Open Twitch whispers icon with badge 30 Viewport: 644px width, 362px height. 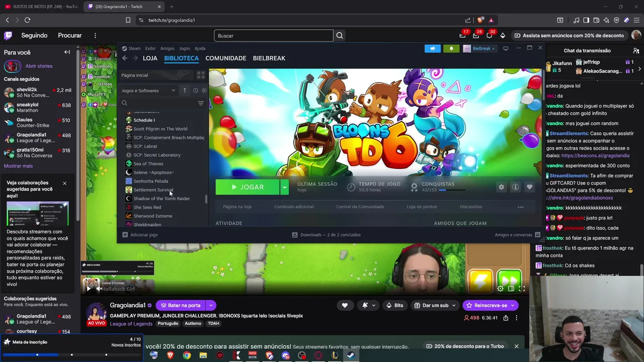coord(489,35)
